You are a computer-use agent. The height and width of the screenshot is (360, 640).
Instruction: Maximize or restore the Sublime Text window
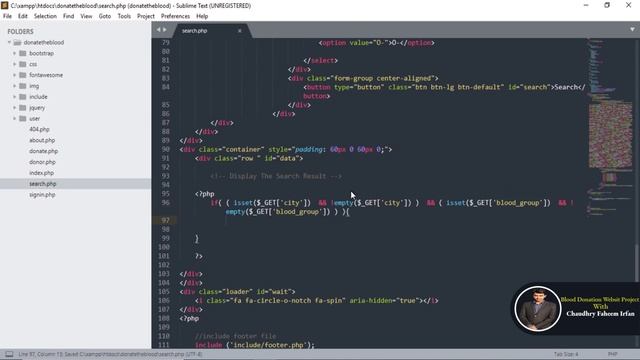coord(607,5)
